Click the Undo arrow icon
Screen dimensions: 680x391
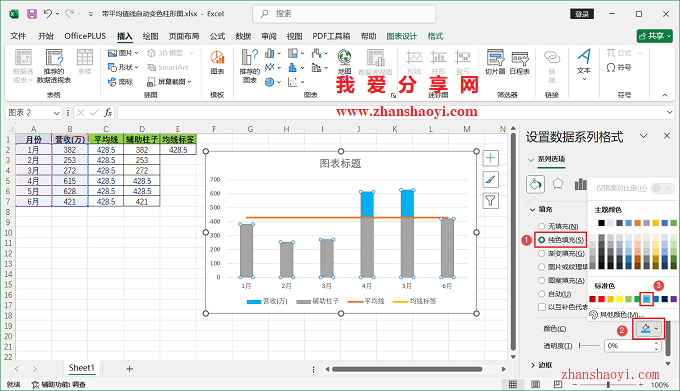tap(48, 14)
